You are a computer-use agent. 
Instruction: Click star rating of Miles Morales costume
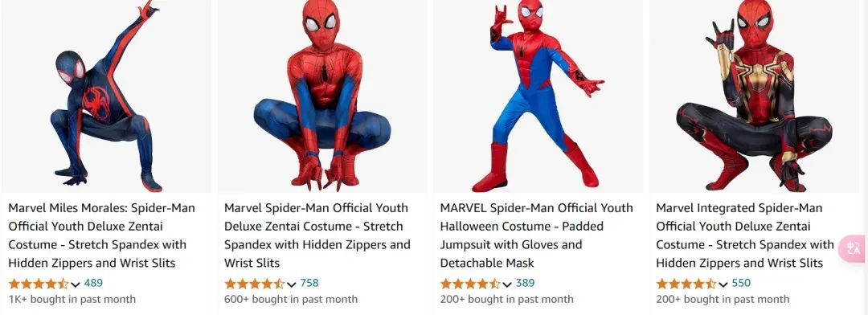pyautogui.click(x=39, y=284)
